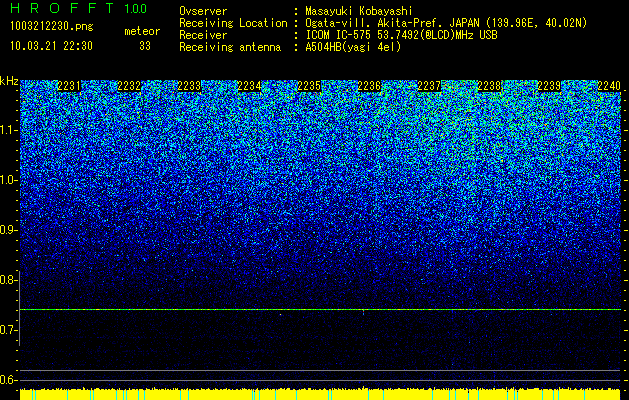Click the Receiving Location field label

point(233,24)
